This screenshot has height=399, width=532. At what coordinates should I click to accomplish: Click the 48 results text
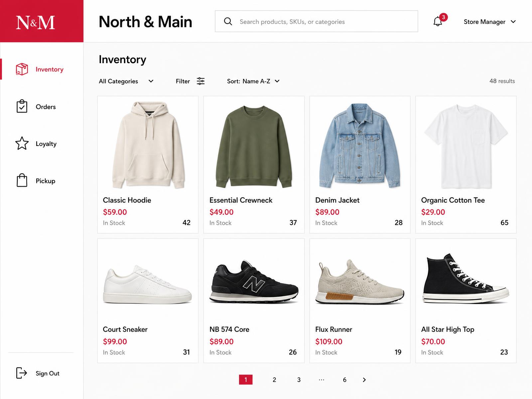(502, 81)
